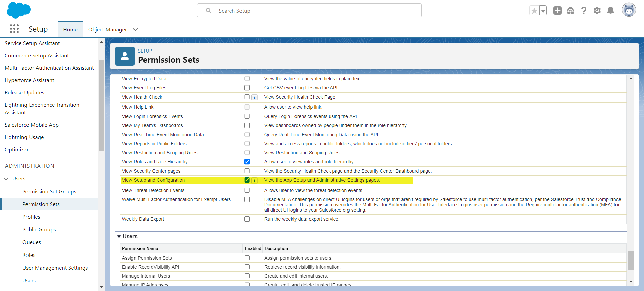Screen dimensions: 644x291
Task: Open the user profile avatar
Action: click(x=629, y=10)
